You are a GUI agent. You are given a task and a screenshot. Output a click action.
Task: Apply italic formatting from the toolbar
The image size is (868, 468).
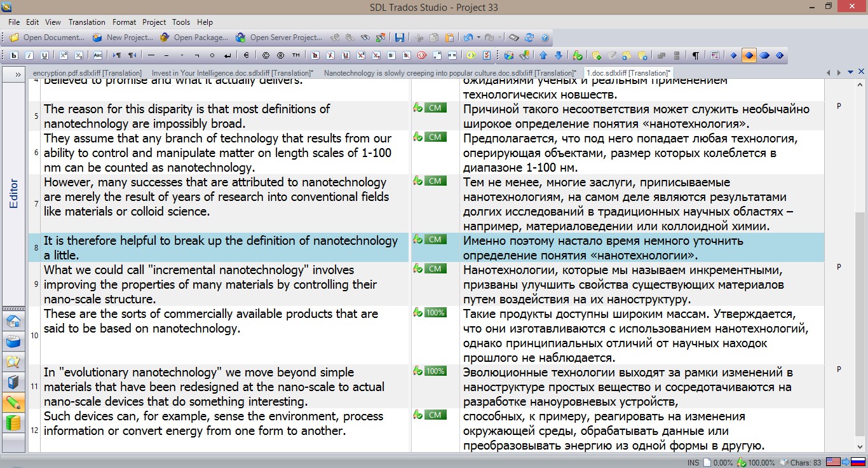coord(29,55)
